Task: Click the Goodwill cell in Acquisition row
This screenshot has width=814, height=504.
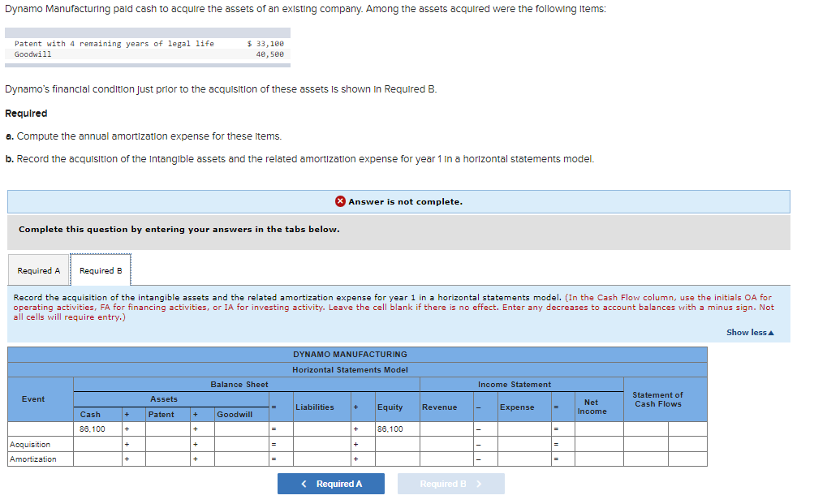Action: pyautogui.click(x=241, y=444)
